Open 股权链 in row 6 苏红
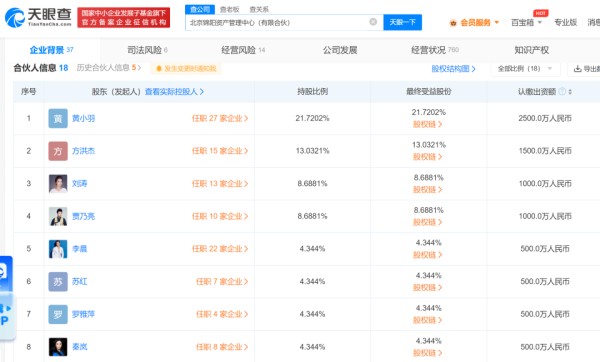Image resolution: width=600 pixels, height=362 pixels. tap(427, 287)
